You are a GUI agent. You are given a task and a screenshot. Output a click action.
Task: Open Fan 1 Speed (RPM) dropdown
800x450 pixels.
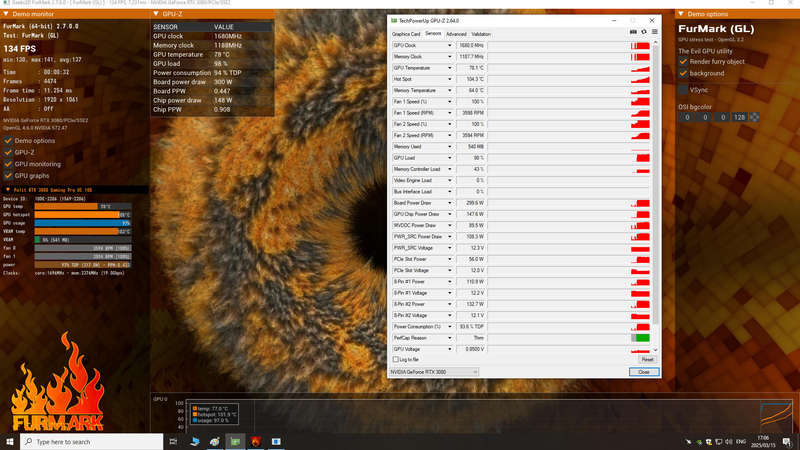pos(449,113)
